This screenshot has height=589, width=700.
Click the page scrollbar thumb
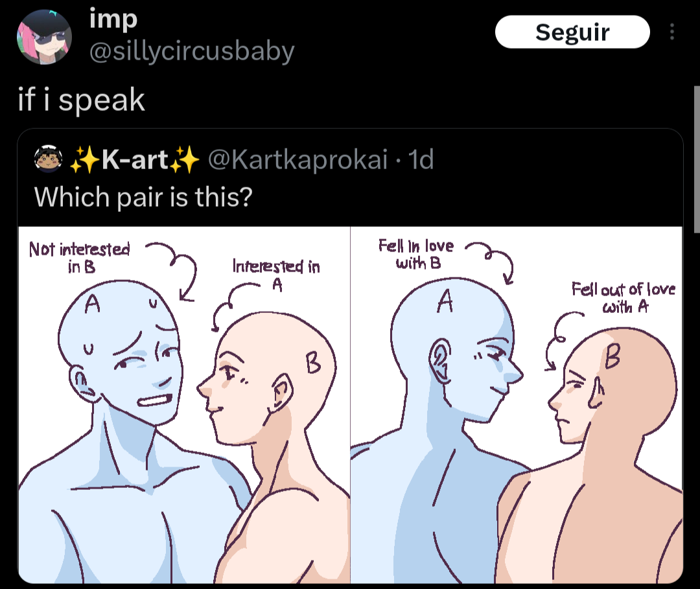tap(696, 159)
